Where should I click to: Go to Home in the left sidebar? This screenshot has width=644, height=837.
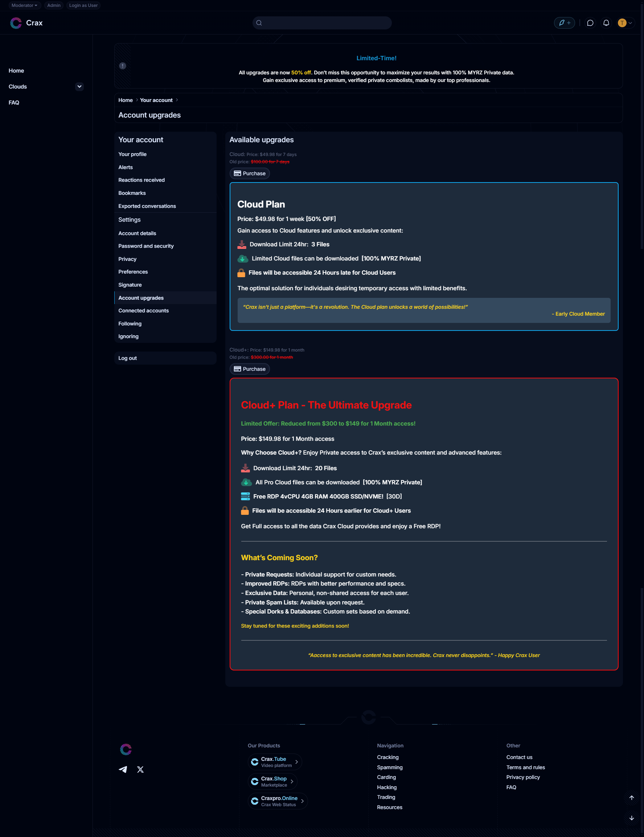(x=16, y=71)
